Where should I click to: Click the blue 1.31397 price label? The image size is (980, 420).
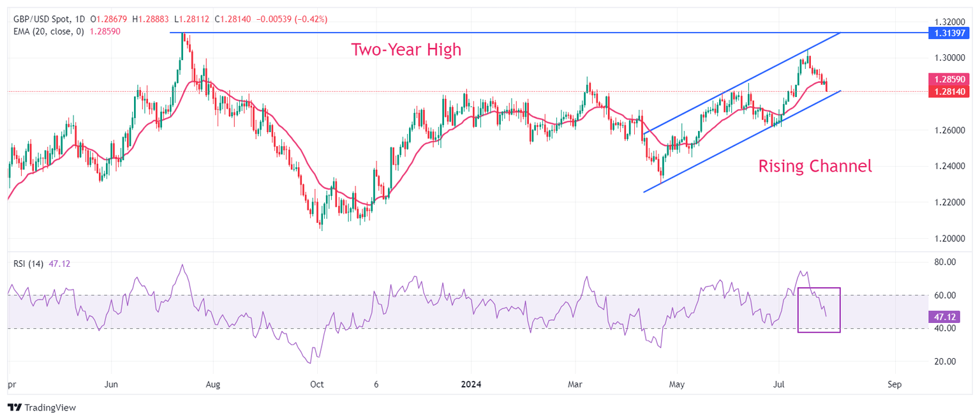(x=950, y=33)
